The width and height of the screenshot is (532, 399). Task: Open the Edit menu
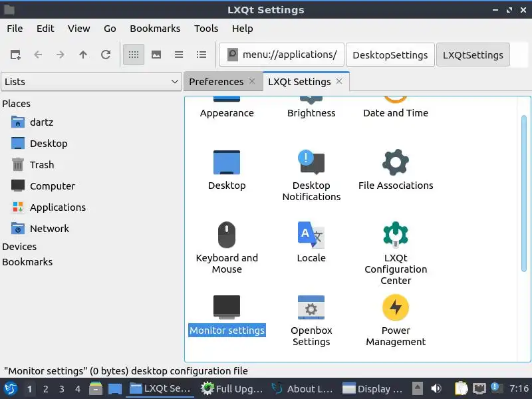[x=45, y=29]
